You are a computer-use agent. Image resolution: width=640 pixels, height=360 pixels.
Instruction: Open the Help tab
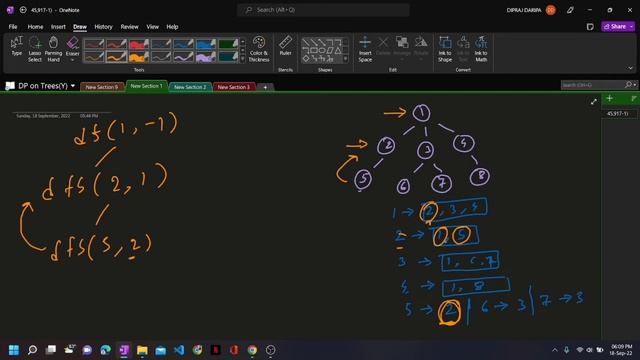pos(172,27)
